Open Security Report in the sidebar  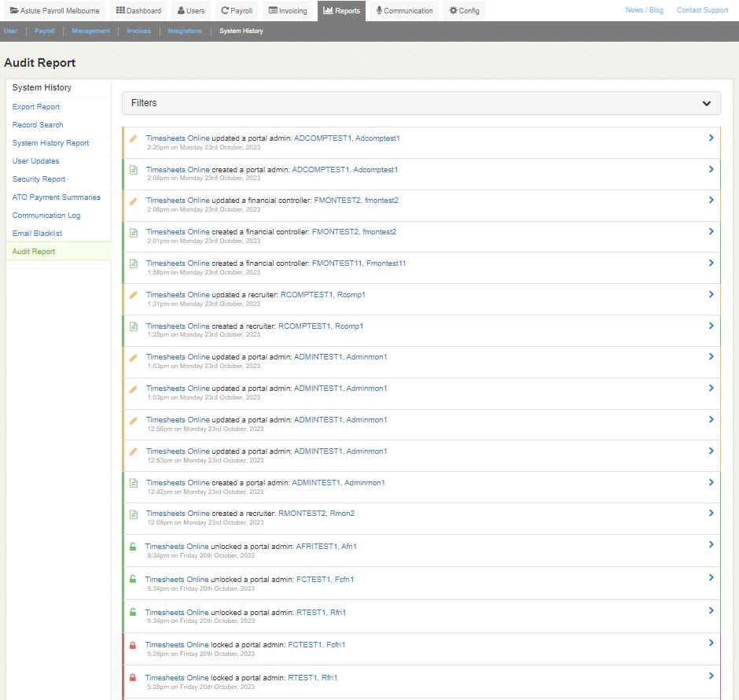(39, 179)
